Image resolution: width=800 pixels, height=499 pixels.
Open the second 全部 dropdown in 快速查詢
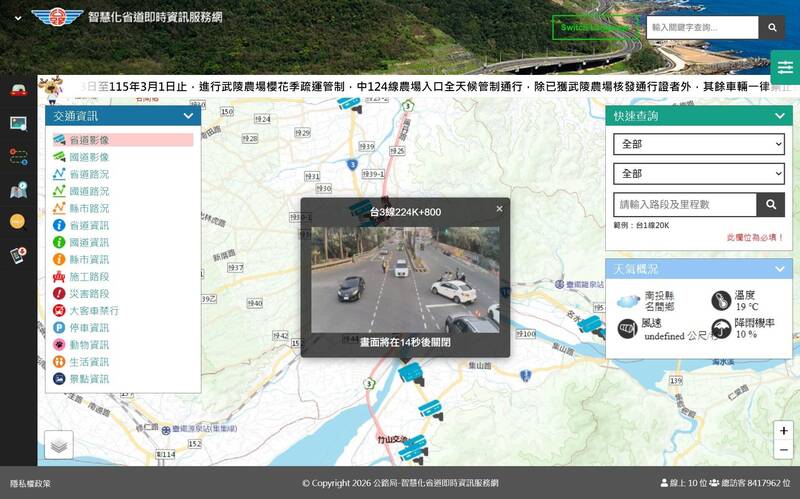click(x=698, y=174)
